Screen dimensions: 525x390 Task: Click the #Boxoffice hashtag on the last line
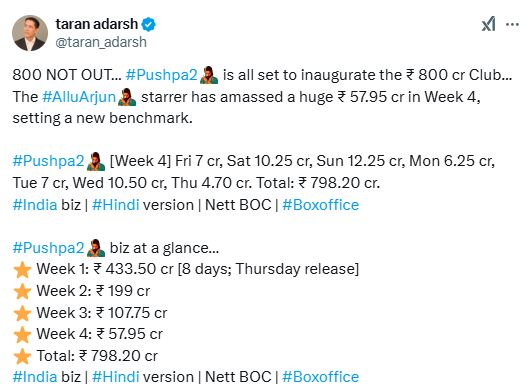[320, 377]
